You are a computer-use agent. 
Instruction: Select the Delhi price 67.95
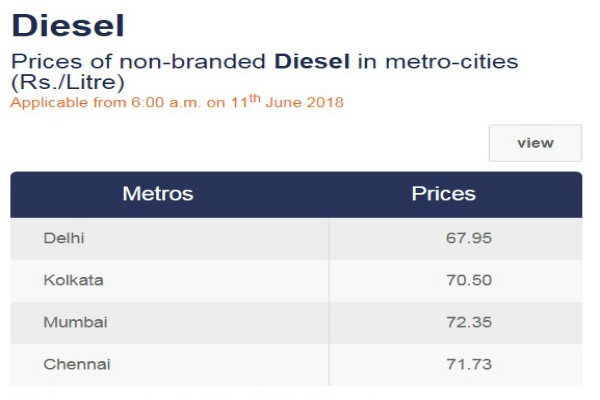coord(469,238)
